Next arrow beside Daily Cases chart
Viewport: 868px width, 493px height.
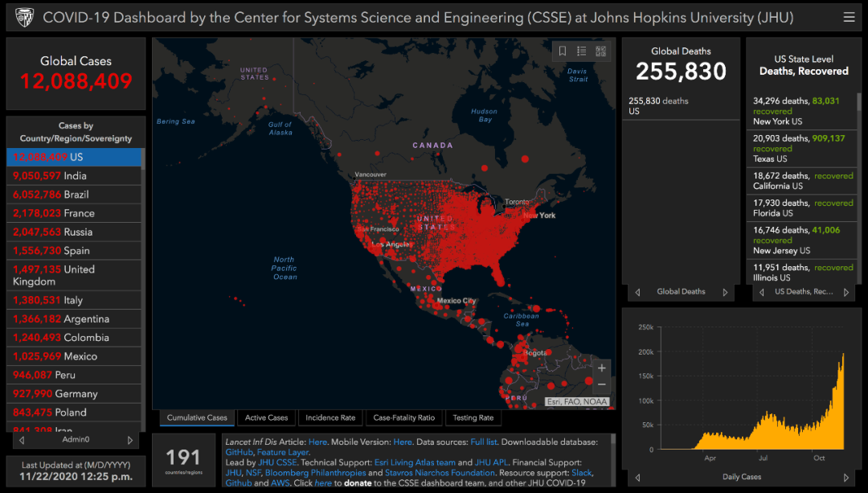[845, 478]
